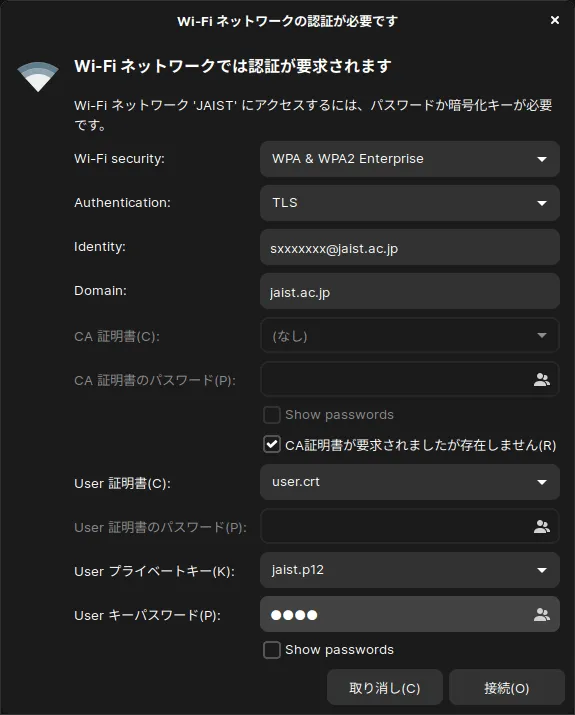The height and width of the screenshot is (715, 575).
Task: Click the Domain: label
Action: [100, 291]
